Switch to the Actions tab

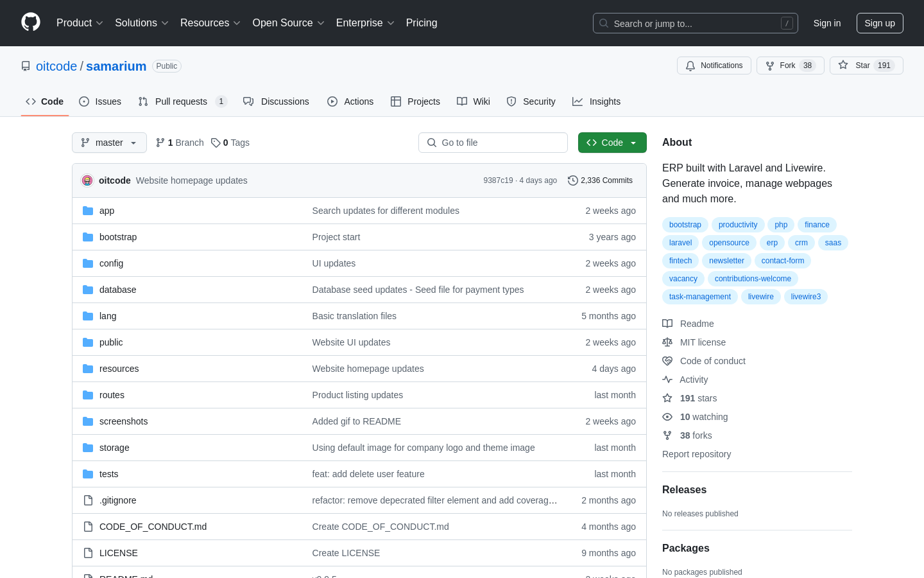[350, 101]
